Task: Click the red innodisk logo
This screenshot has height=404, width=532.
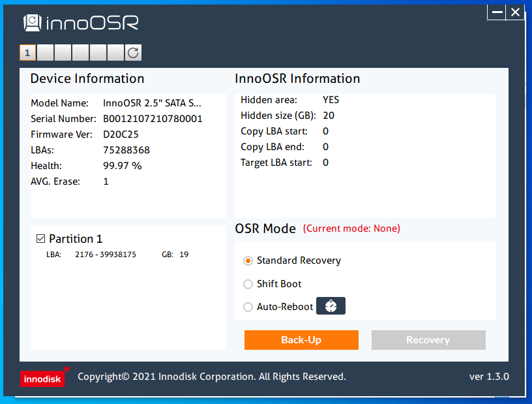Action: click(x=42, y=378)
